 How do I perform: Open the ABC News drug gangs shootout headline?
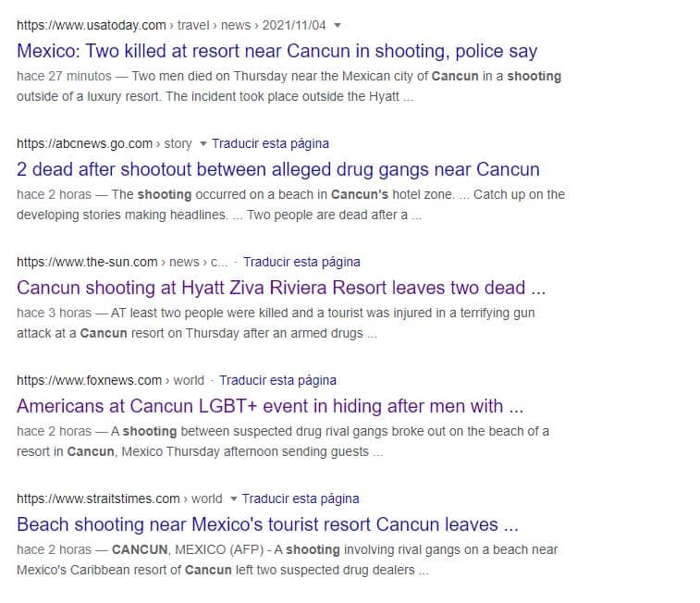tap(278, 169)
